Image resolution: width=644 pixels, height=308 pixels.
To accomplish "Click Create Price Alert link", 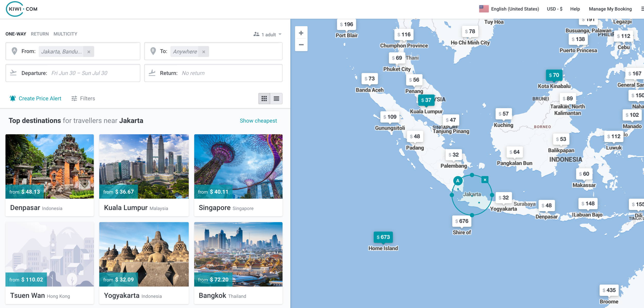I will 40,98.
